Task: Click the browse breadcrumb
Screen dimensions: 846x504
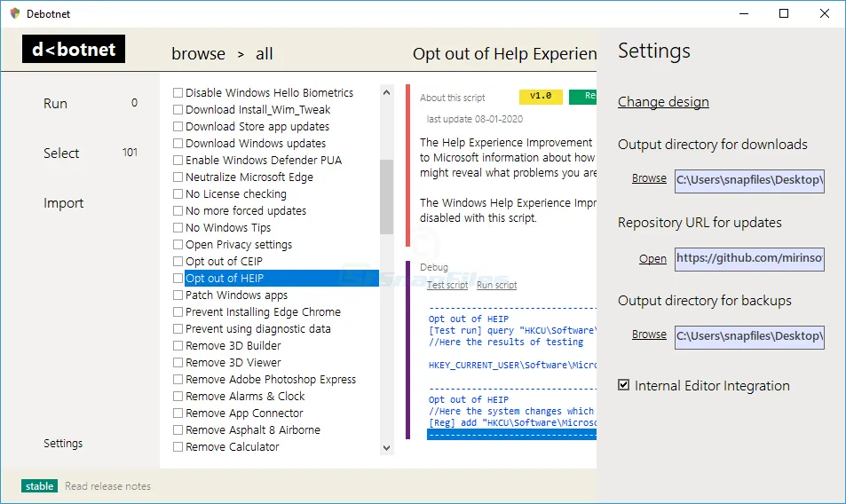Action: [x=199, y=54]
